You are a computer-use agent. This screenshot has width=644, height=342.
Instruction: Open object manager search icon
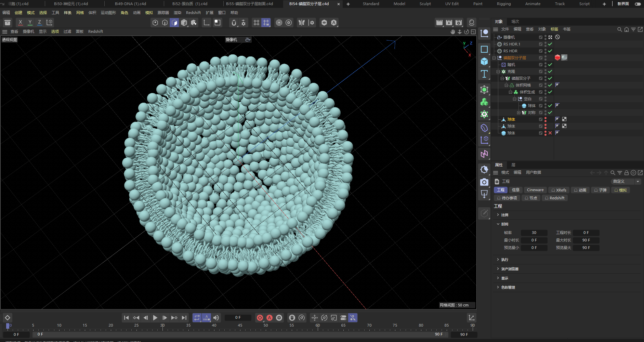(x=619, y=29)
